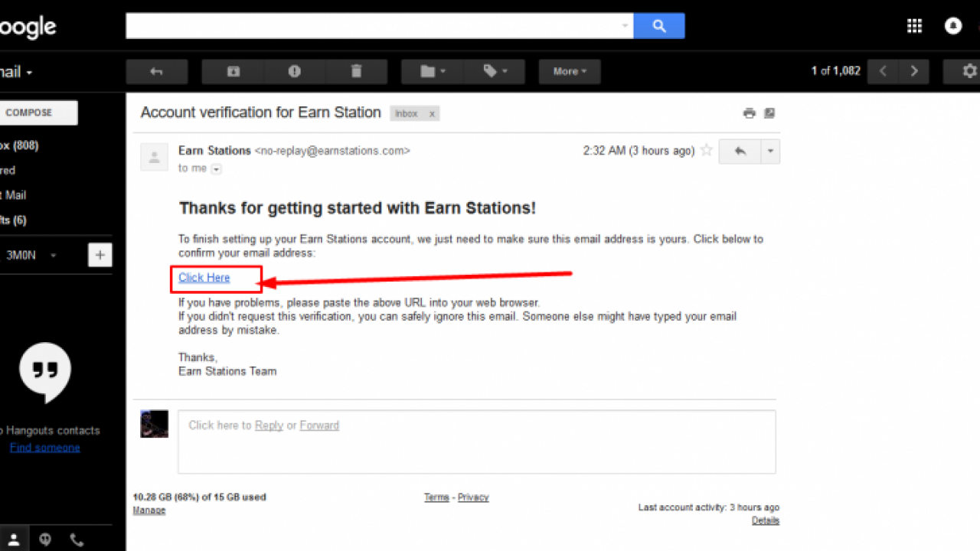Print the email using printer icon
Viewport: 980px width, 551px height.
[x=749, y=113]
